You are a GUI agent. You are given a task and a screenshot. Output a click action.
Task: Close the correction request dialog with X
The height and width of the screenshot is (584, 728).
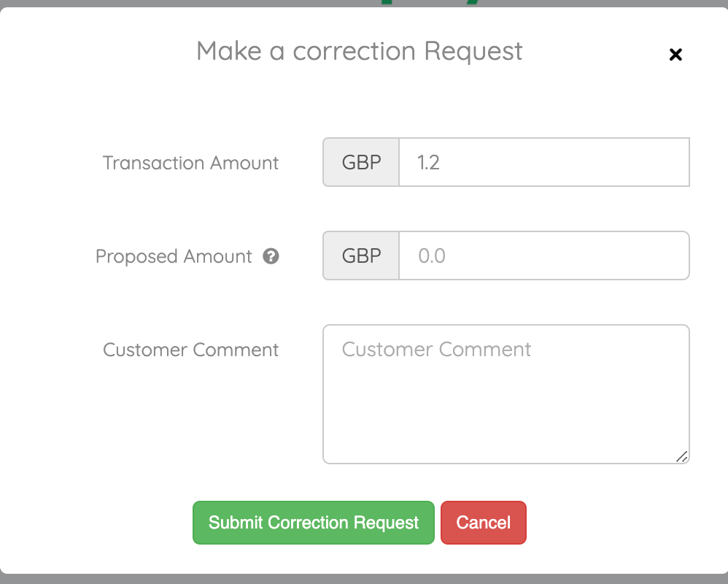[x=675, y=54]
